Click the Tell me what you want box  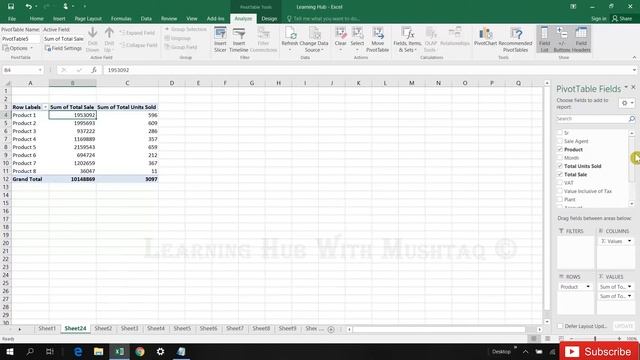point(323,18)
